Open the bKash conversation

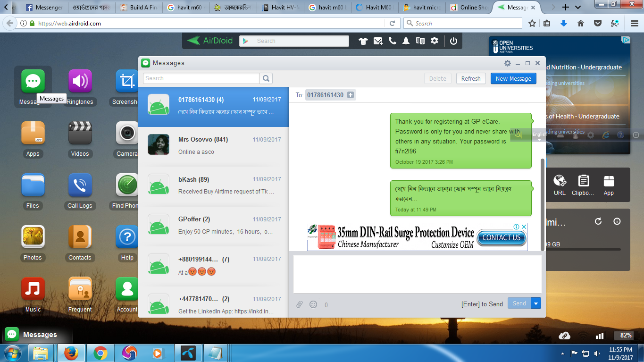point(214,186)
